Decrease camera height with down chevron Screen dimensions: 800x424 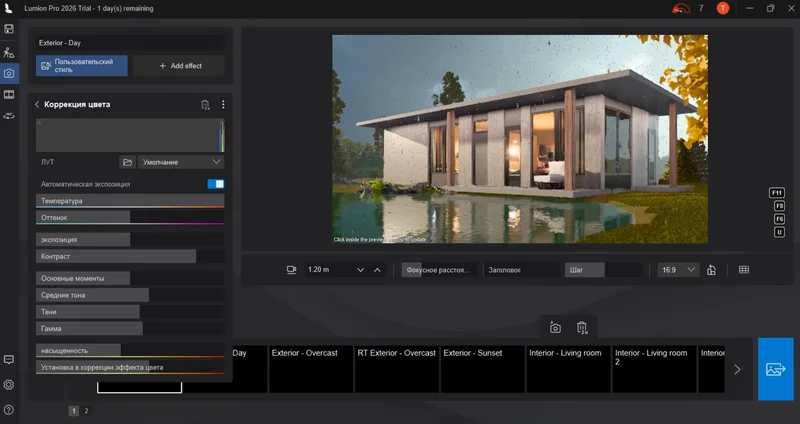360,270
